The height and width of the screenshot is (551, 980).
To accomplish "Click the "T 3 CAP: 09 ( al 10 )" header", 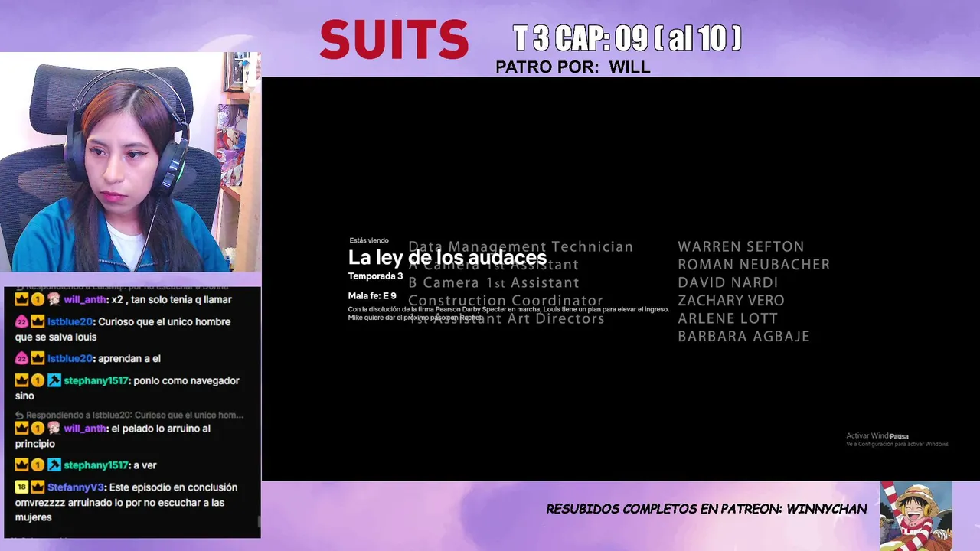I will point(627,37).
